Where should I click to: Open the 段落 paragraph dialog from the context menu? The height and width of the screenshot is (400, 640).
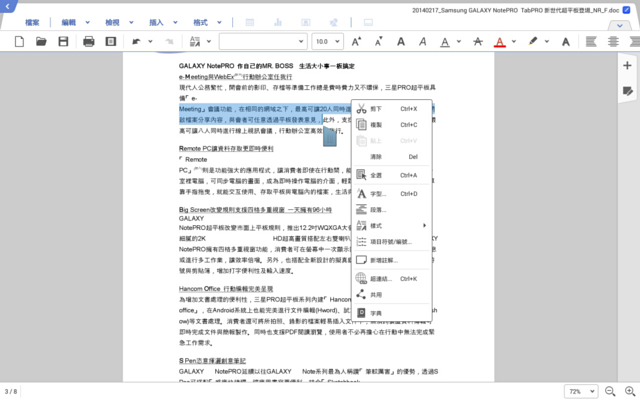tap(391, 210)
